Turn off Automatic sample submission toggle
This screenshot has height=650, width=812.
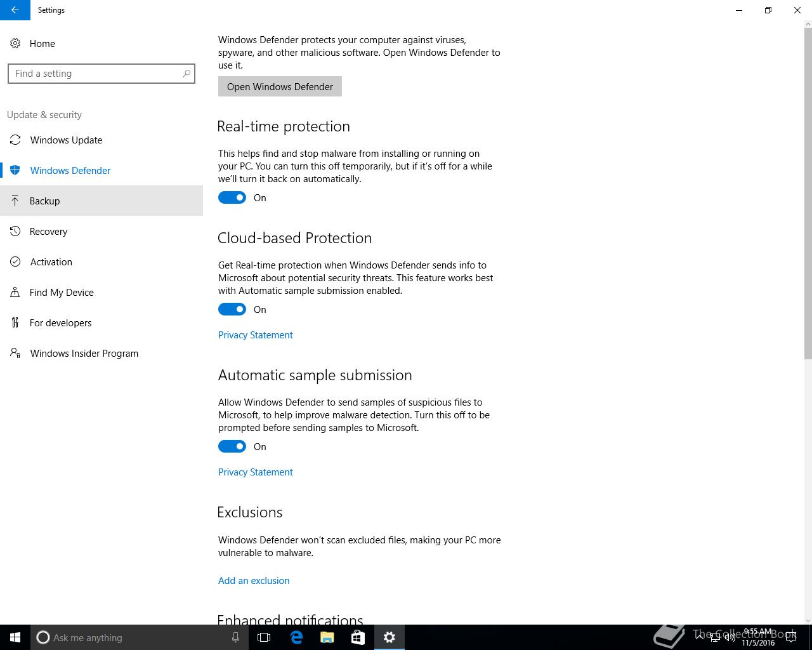coord(232,446)
